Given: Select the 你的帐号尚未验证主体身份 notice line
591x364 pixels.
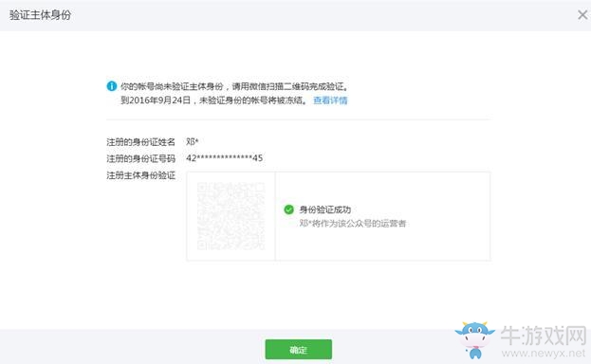Looking at the screenshot, I should [x=234, y=86].
